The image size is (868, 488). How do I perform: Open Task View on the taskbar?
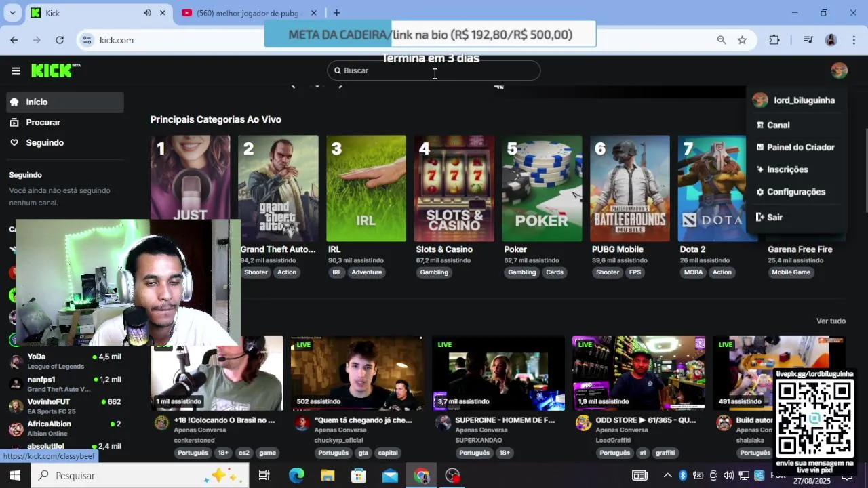264,476
